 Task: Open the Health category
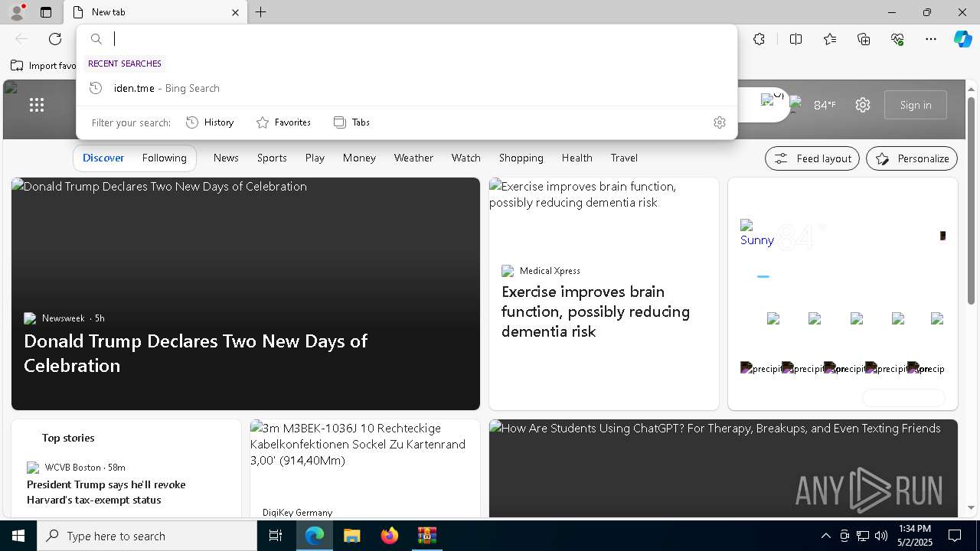(x=577, y=158)
